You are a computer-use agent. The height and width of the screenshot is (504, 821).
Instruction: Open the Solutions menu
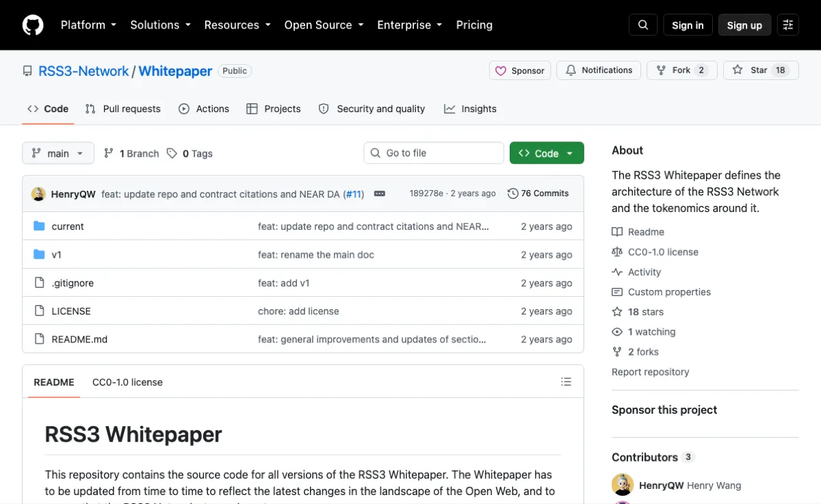pyautogui.click(x=160, y=25)
